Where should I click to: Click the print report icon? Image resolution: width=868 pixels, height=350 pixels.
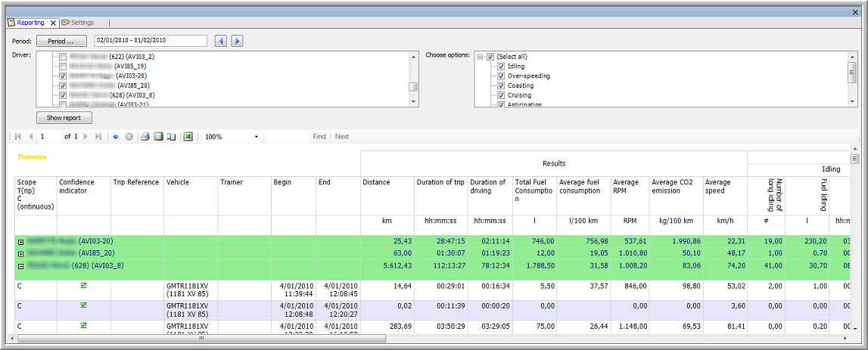click(145, 137)
